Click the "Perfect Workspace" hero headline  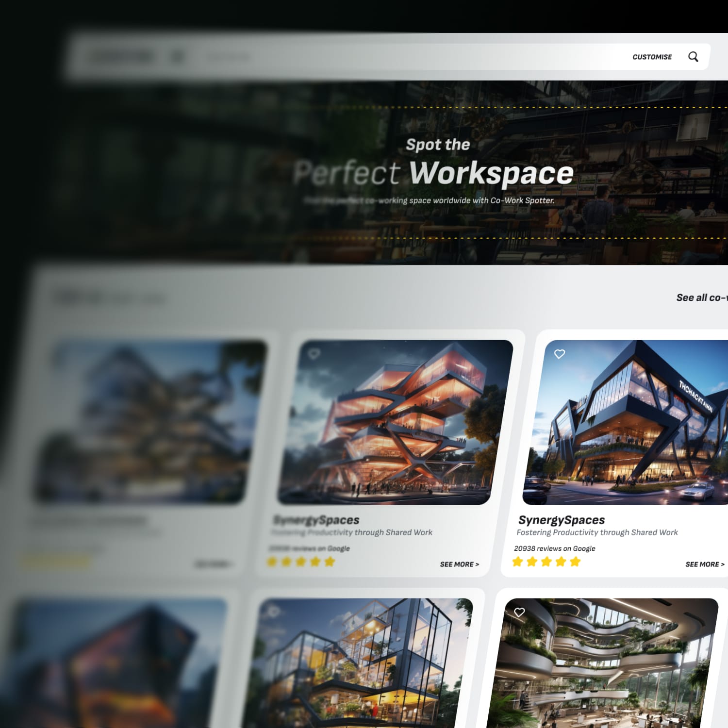433,173
